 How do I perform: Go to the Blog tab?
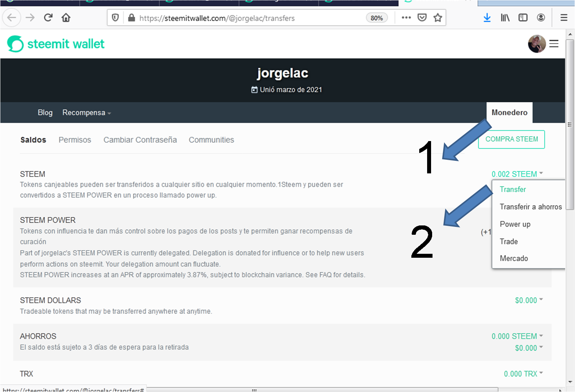pyautogui.click(x=45, y=113)
